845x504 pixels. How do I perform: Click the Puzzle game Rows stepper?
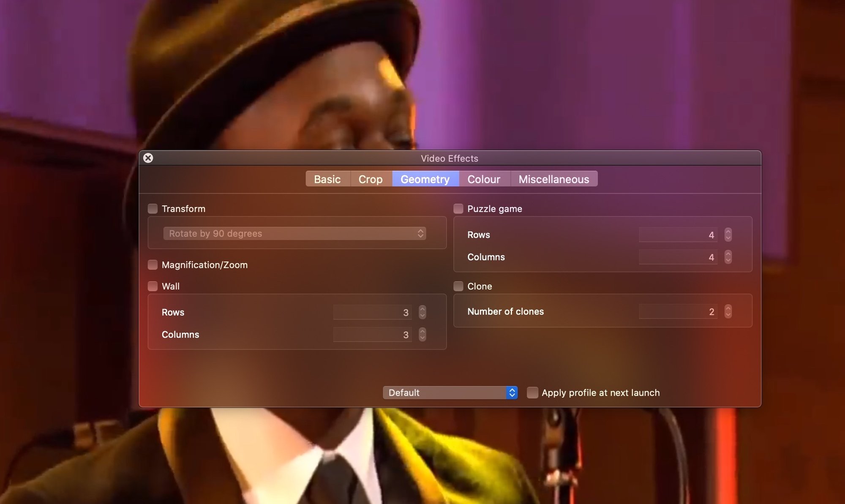point(728,235)
